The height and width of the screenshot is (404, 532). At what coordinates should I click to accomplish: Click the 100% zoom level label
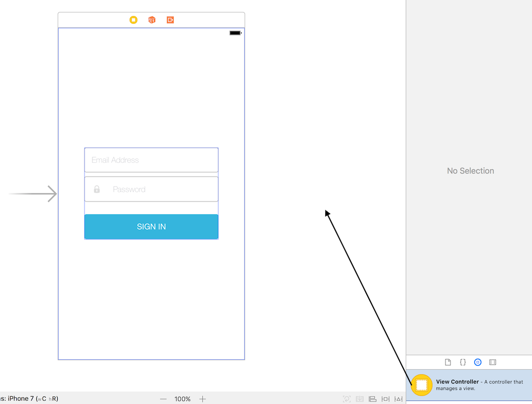pos(182,399)
